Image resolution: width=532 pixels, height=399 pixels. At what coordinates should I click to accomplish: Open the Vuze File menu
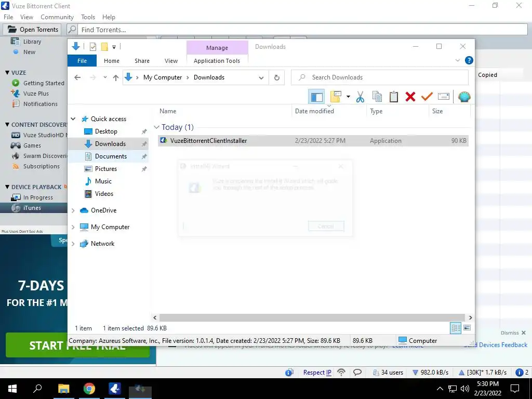tap(8, 17)
